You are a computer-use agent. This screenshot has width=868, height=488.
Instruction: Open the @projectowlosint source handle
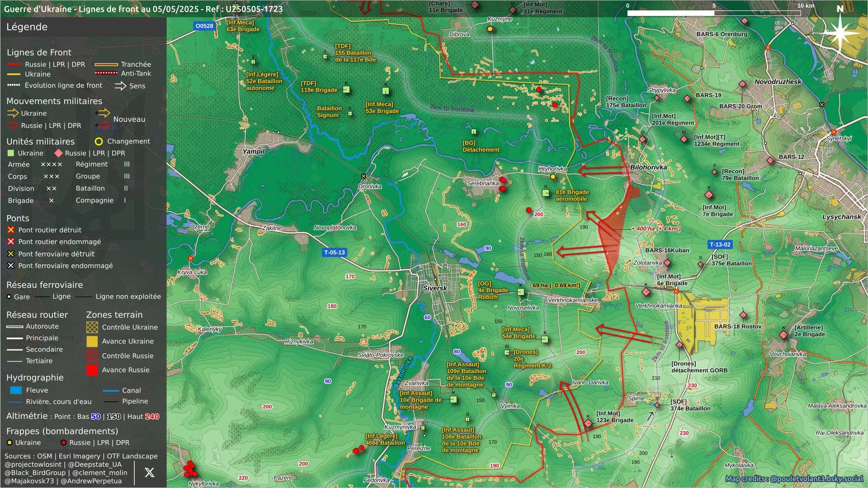[x=33, y=465]
